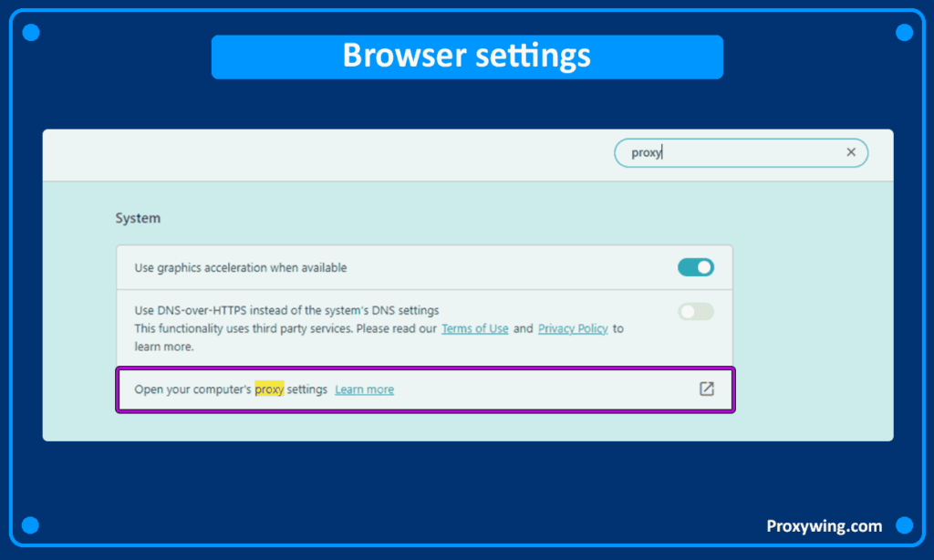934x560 pixels.
Task: Disable the graphics acceleration toggle
Action: click(695, 267)
